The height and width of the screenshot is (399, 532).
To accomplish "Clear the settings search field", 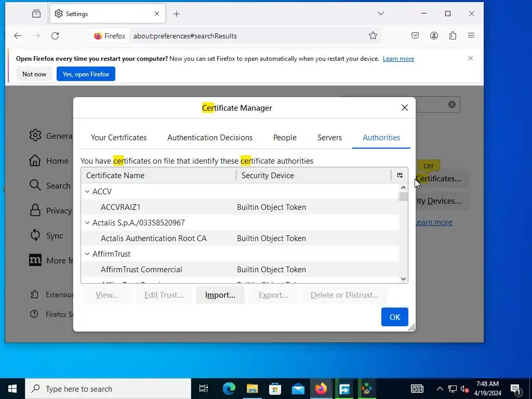I will click(451, 104).
